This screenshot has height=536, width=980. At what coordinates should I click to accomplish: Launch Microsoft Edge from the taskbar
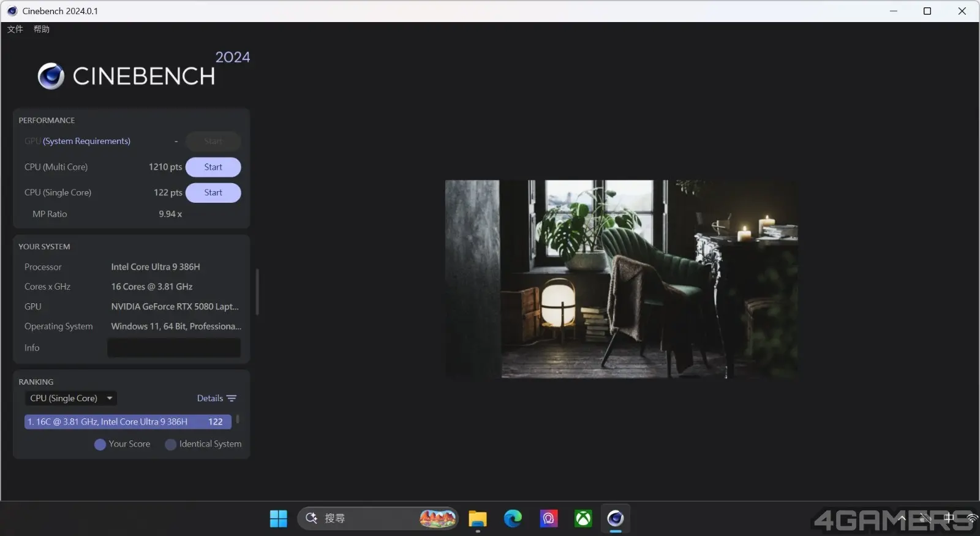(513, 519)
